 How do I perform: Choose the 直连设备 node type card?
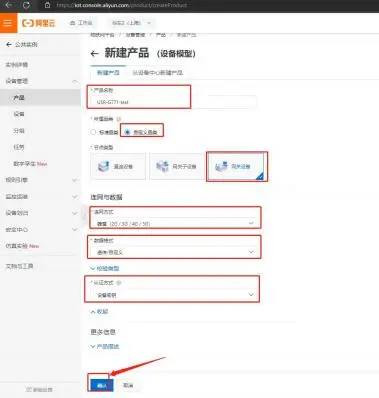click(x=118, y=166)
